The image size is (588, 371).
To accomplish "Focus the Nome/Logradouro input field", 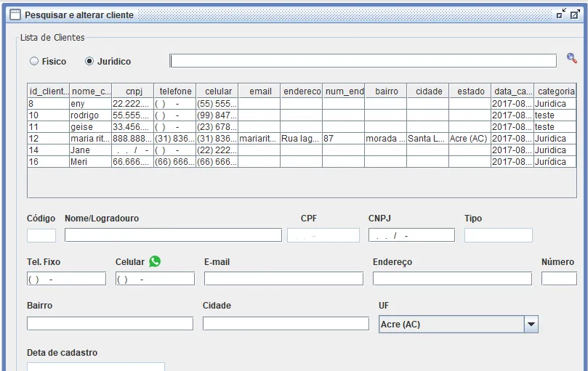I will pos(173,235).
